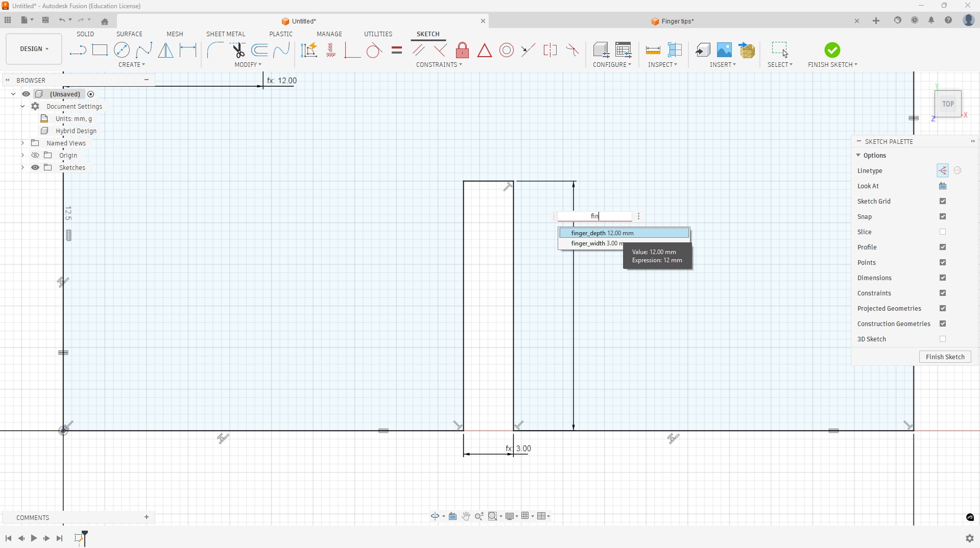Enable the 3D Sketch checkbox
The height and width of the screenshot is (548, 980).
point(943,339)
